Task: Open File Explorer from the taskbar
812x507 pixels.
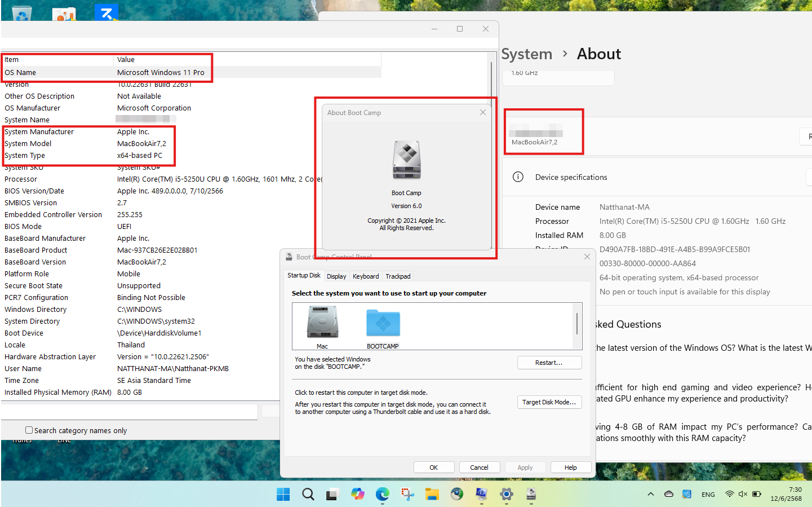Action: (432, 495)
